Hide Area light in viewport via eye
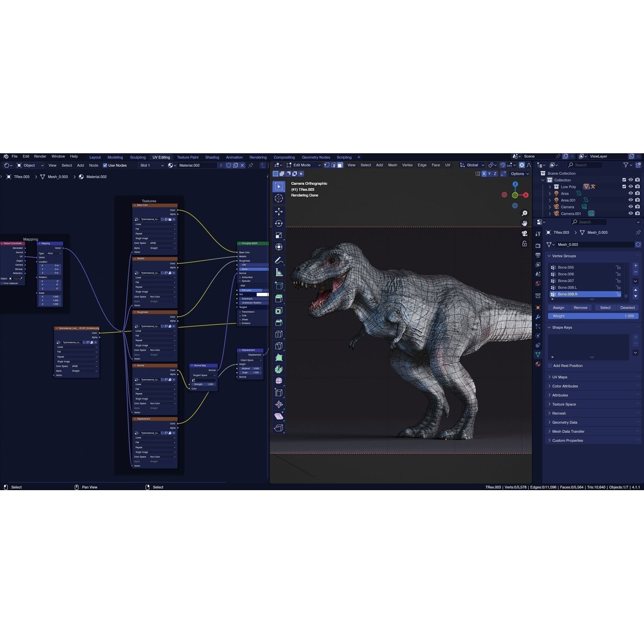The image size is (644, 644). pyautogui.click(x=631, y=193)
